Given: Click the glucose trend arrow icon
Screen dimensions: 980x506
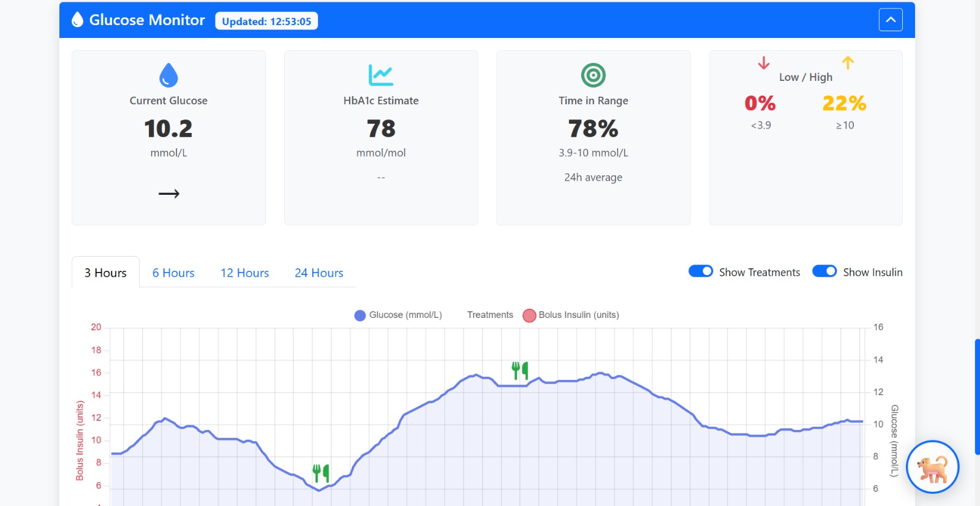Looking at the screenshot, I should pyautogui.click(x=169, y=194).
